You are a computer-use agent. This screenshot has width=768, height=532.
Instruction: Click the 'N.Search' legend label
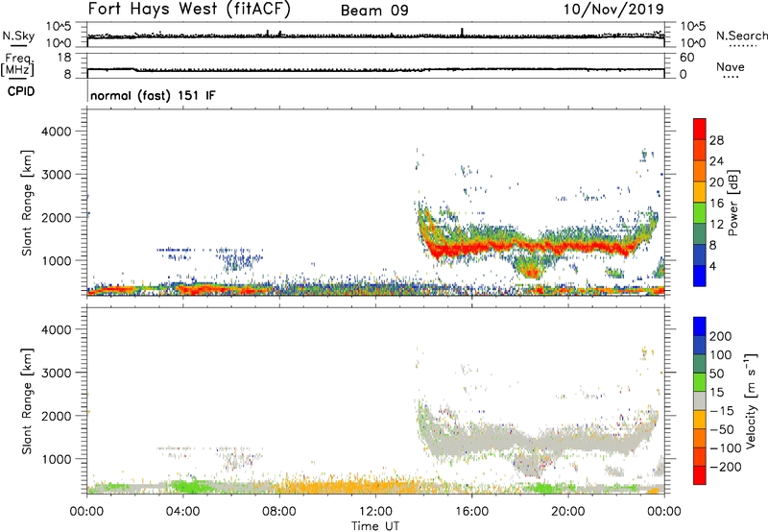pos(742,36)
